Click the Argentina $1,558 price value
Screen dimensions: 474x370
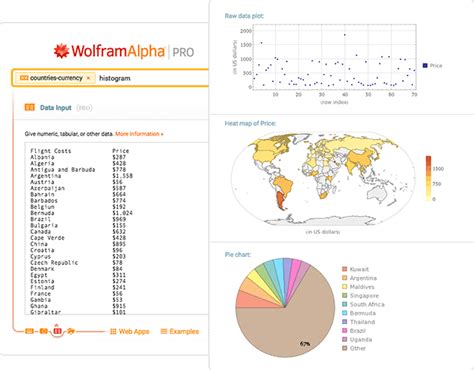point(122,176)
